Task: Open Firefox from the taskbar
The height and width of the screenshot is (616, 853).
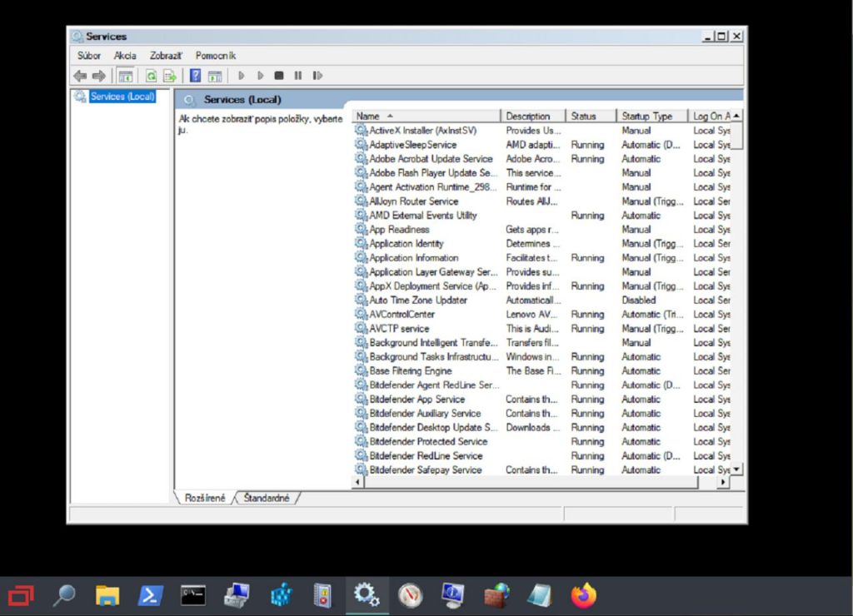Action: click(583, 596)
